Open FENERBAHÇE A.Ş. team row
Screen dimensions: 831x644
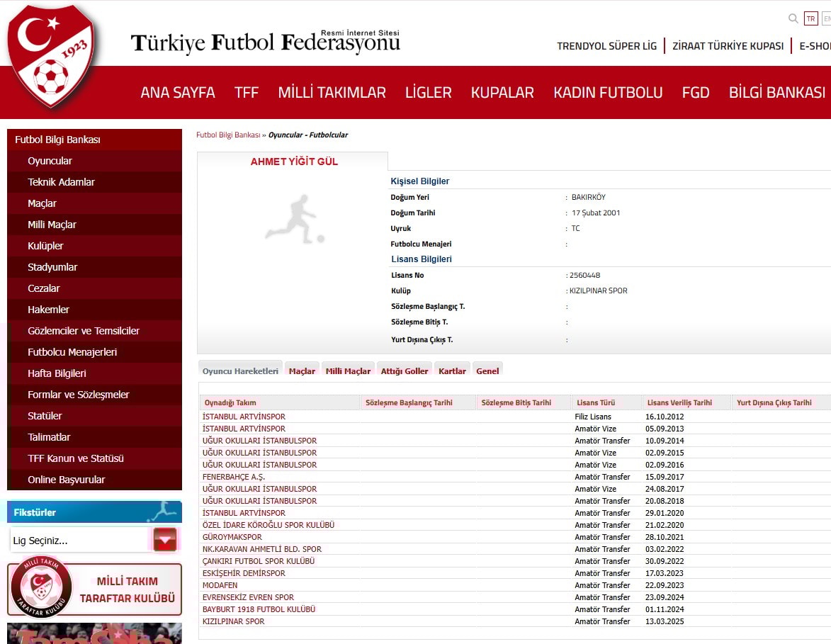234,477
